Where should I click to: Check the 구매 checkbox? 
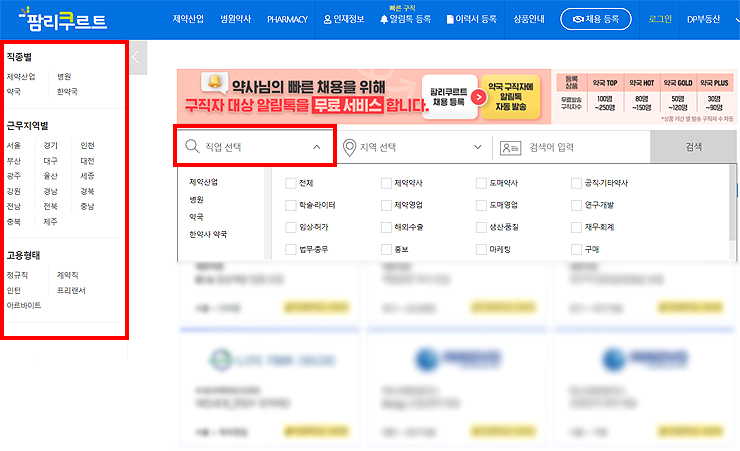tap(576, 249)
